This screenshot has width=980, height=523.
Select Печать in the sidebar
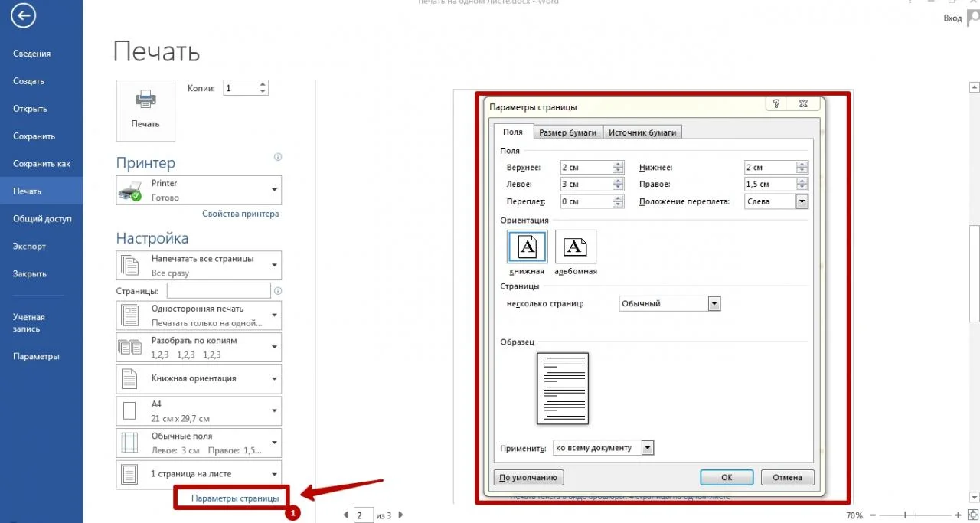41,191
